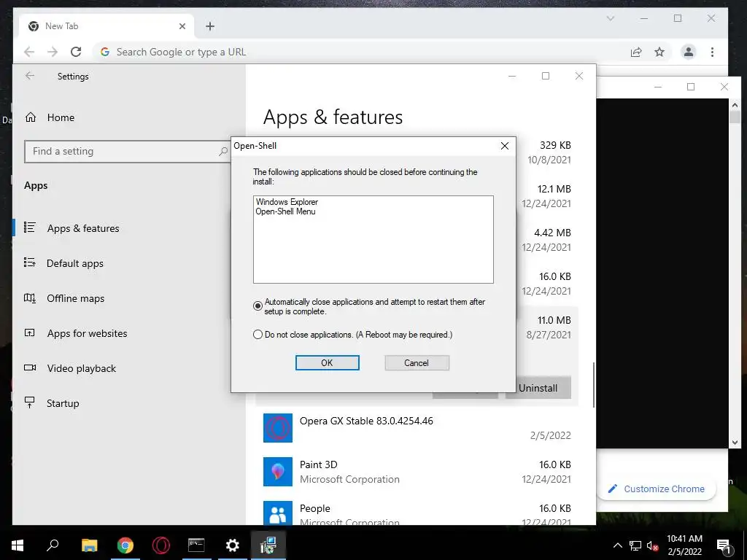Close the New Tab tab in Chrome
This screenshot has width=747, height=560.
(x=182, y=26)
